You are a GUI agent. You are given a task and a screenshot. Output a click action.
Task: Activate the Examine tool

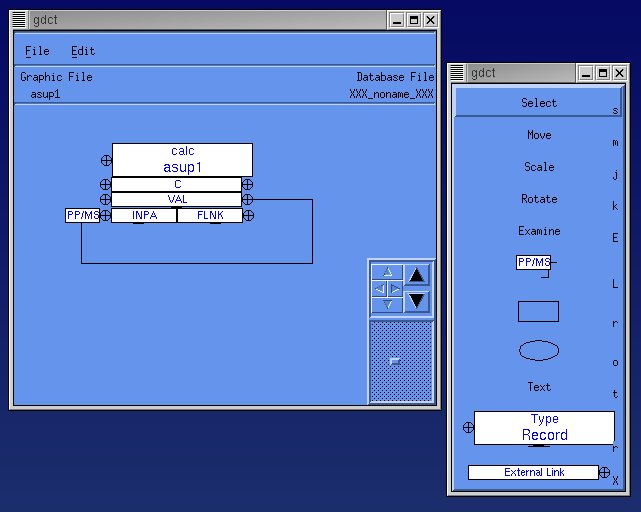pyautogui.click(x=539, y=231)
